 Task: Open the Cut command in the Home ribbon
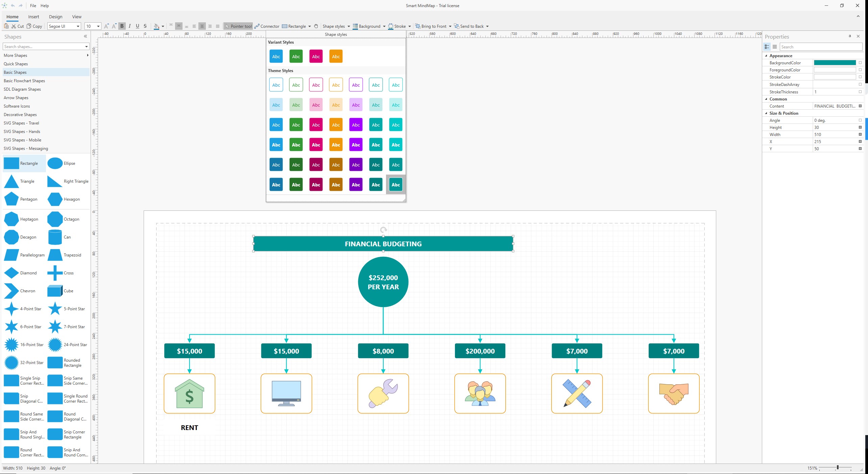click(17, 26)
